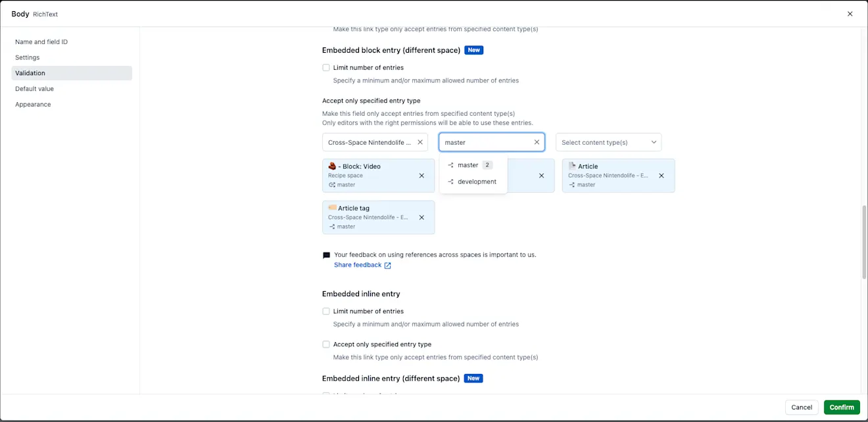Click the external link icon after Share feedback
Image resolution: width=868 pixels, height=422 pixels.
pos(387,265)
